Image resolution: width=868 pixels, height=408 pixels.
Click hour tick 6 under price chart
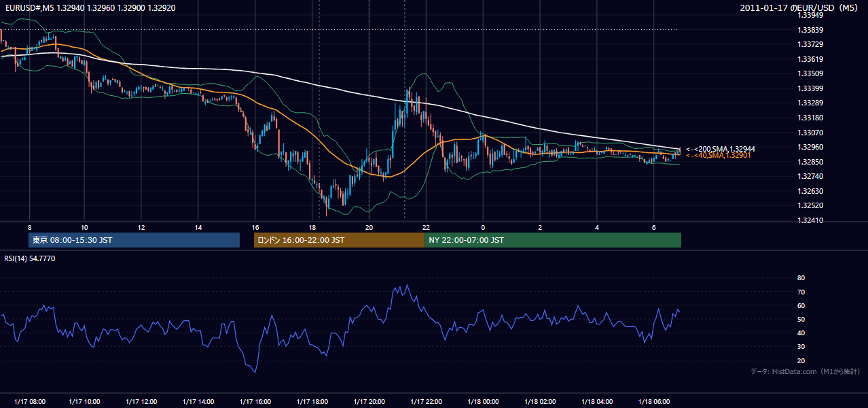653,227
